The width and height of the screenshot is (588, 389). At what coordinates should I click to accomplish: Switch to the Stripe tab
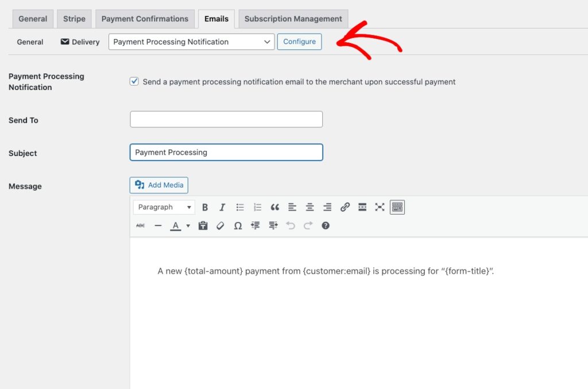tap(74, 19)
